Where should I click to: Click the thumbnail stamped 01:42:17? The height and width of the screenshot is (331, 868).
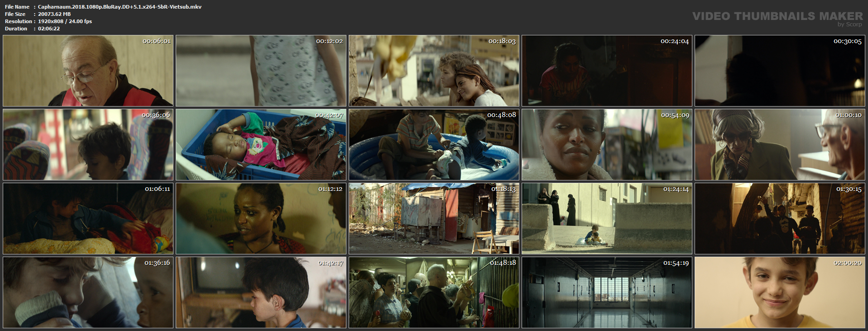pyautogui.click(x=261, y=292)
